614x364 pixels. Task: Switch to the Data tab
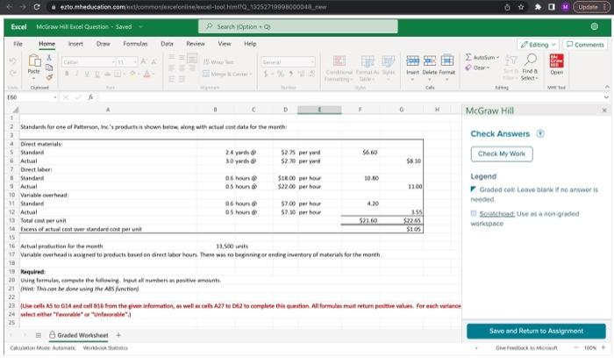[x=167, y=44]
